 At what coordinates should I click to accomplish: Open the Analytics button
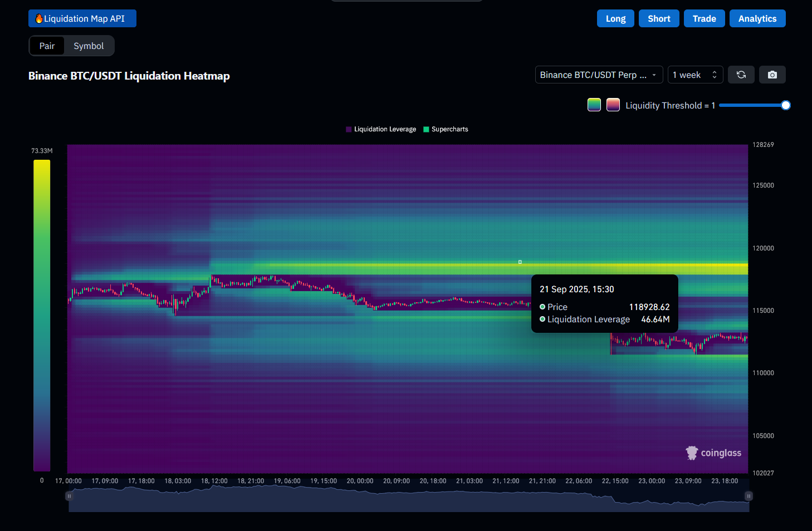757,18
